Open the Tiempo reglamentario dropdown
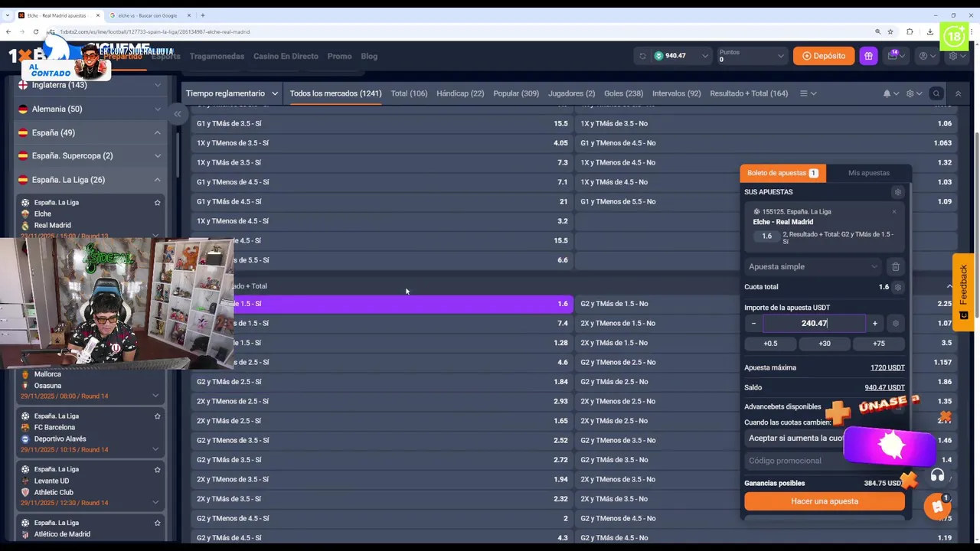The height and width of the screenshot is (551, 980). 232,93
